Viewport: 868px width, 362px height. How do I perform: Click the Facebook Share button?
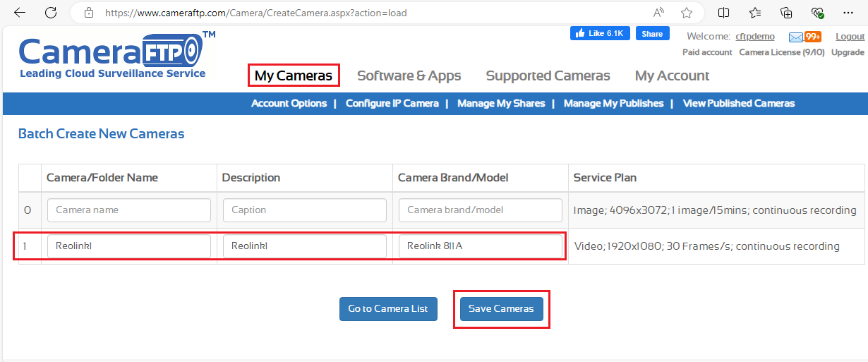click(653, 33)
